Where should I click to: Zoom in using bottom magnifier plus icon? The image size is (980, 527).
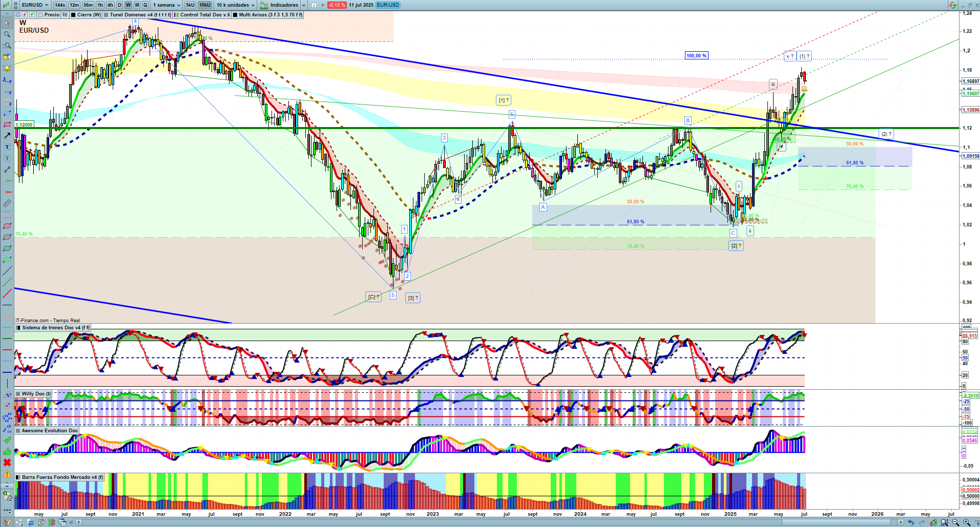pyautogui.click(x=967, y=522)
